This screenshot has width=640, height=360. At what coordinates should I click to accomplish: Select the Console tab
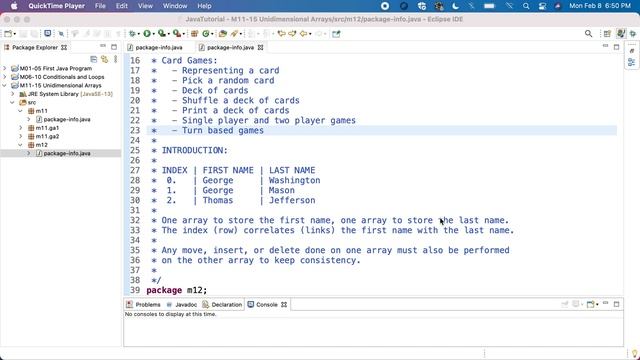(x=267, y=304)
